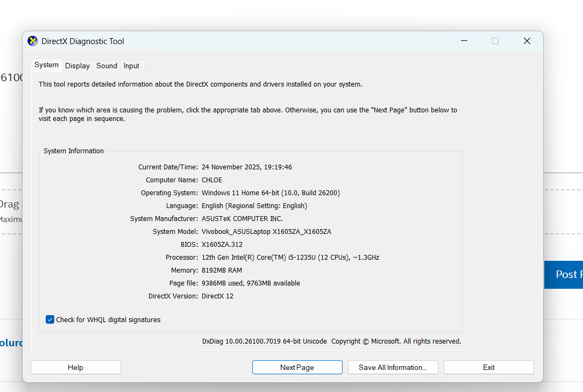583x392 pixels.
Task: Select the Input tab
Action: tap(131, 66)
